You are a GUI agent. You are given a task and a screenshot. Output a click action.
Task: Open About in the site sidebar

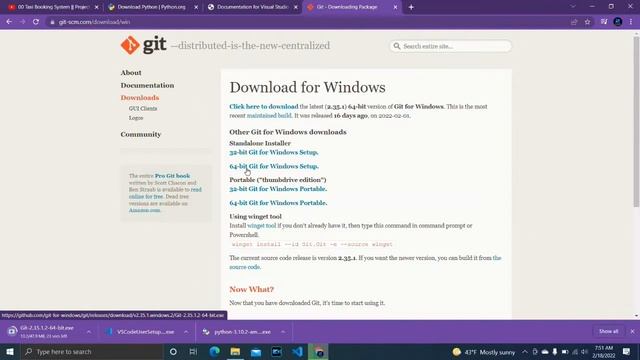[x=131, y=73]
